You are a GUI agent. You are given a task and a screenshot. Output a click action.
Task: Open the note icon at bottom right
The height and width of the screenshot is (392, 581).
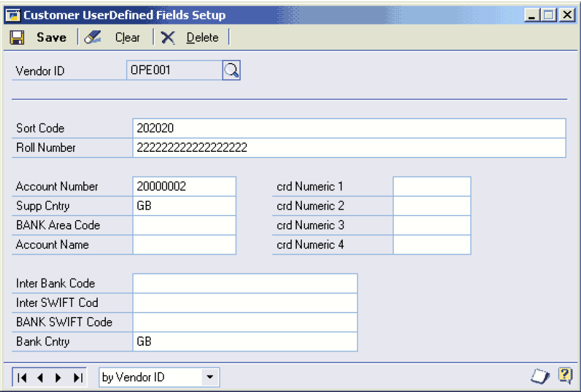click(x=539, y=377)
